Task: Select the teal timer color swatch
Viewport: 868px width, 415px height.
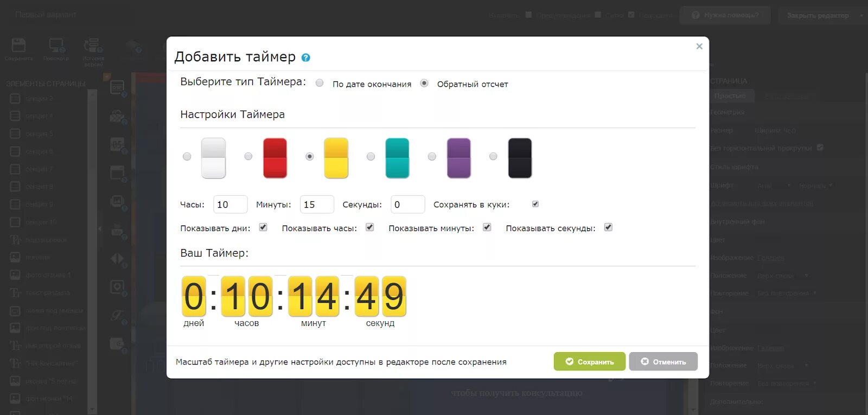Action: [397, 158]
